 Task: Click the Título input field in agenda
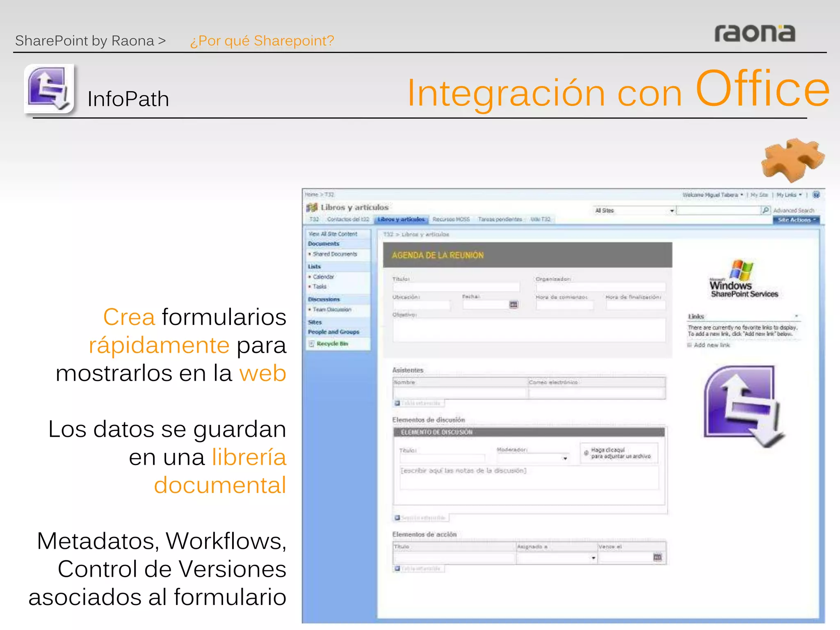[x=456, y=287]
